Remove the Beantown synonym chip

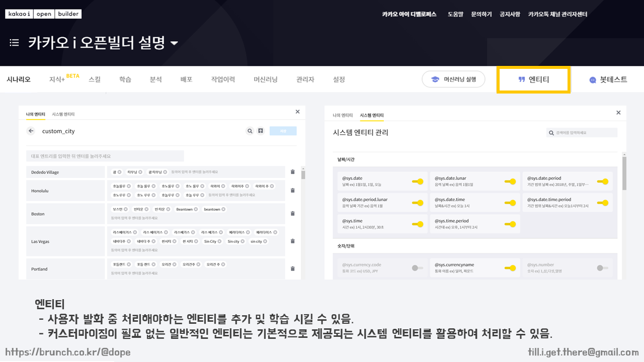(x=196, y=209)
